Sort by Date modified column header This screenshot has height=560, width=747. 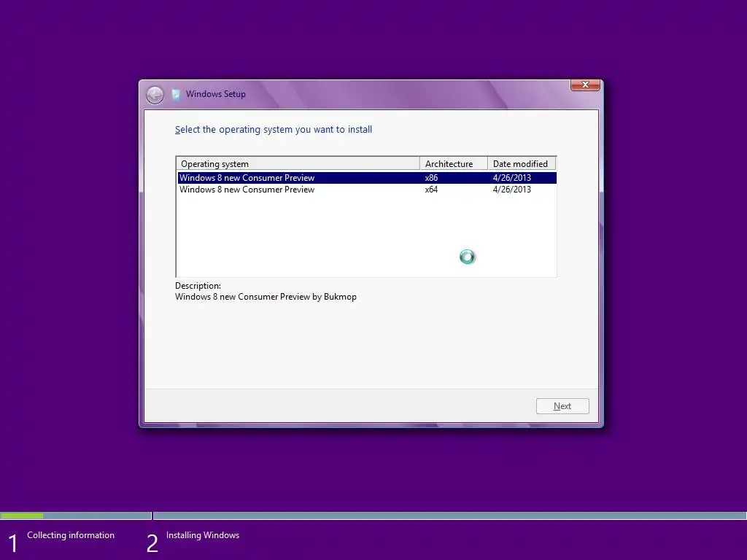point(522,164)
